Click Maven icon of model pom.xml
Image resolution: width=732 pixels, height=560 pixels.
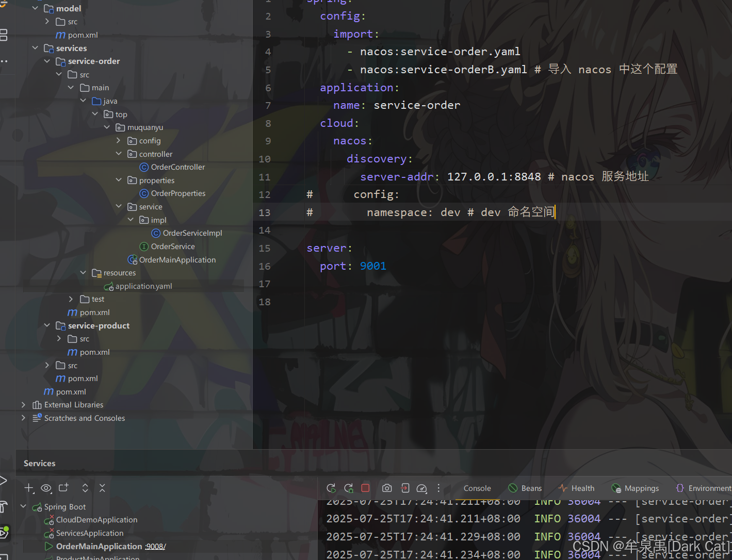pyautogui.click(x=60, y=35)
